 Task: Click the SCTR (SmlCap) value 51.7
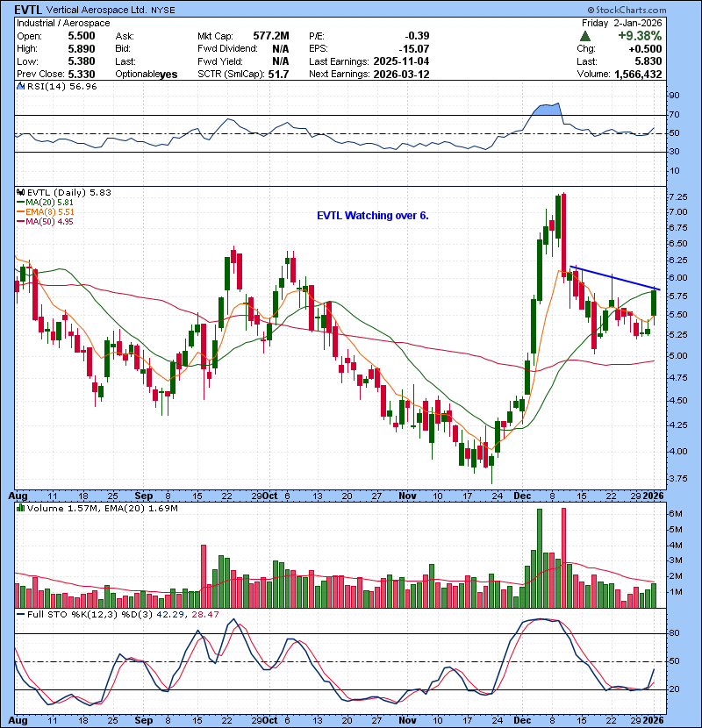(x=278, y=74)
